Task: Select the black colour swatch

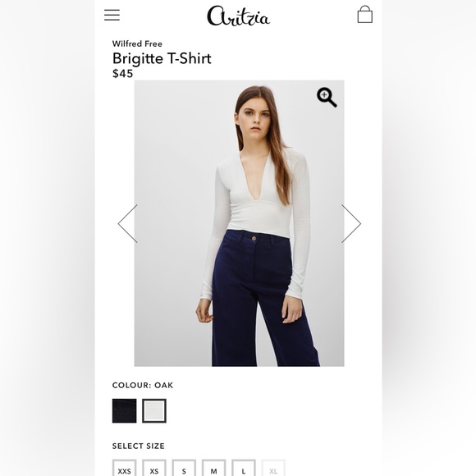Action: [125, 410]
